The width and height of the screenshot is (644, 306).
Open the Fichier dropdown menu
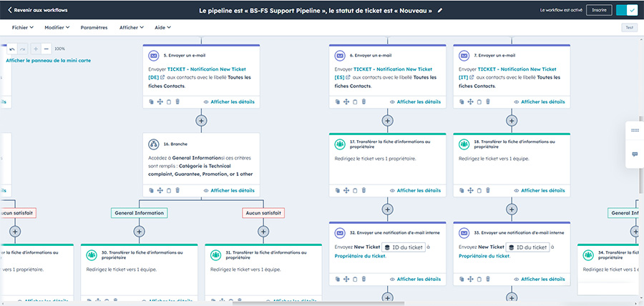pos(23,27)
